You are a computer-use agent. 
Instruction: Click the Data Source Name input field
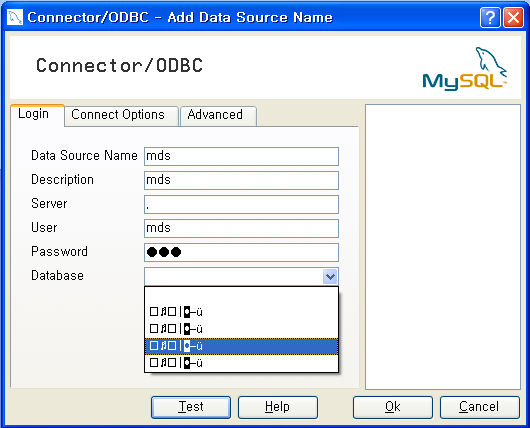(241, 156)
